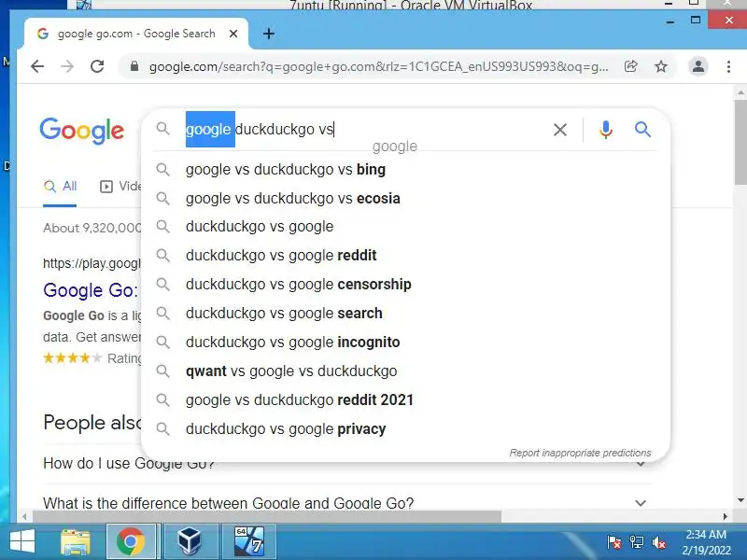This screenshot has width=747, height=560.
Task: Click the forward navigation arrow
Action: pos(67,66)
